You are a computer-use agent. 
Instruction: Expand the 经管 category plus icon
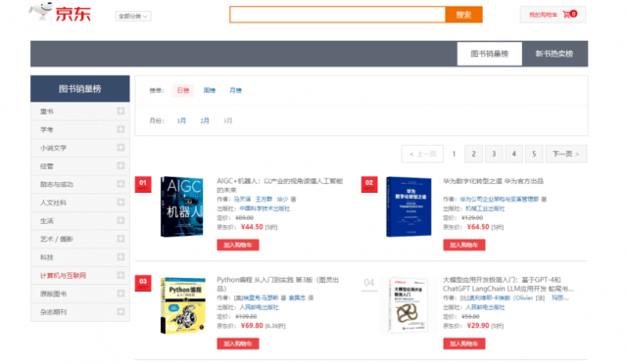tap(121, 165)
